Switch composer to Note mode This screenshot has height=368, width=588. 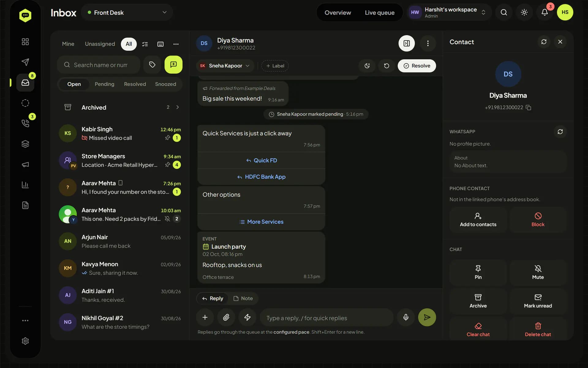tap(243, 298)
